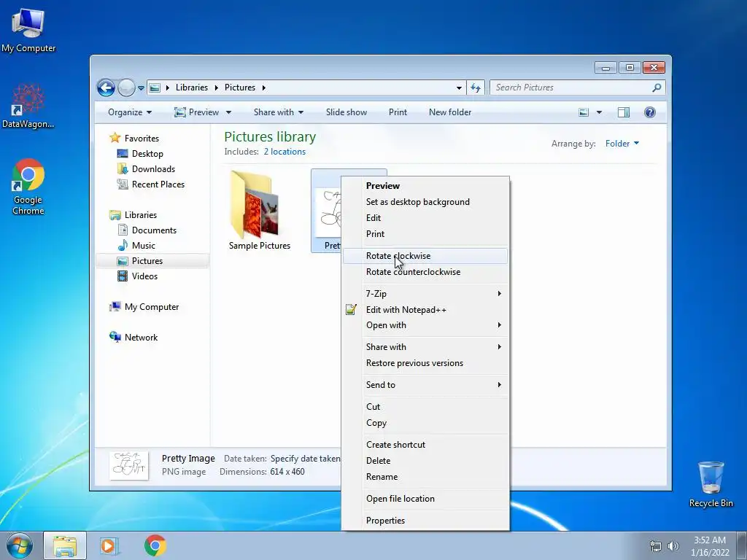Open Windows Explorer from the taskbar
This screenshot has height=560, width=747.
tap(65, 545)
